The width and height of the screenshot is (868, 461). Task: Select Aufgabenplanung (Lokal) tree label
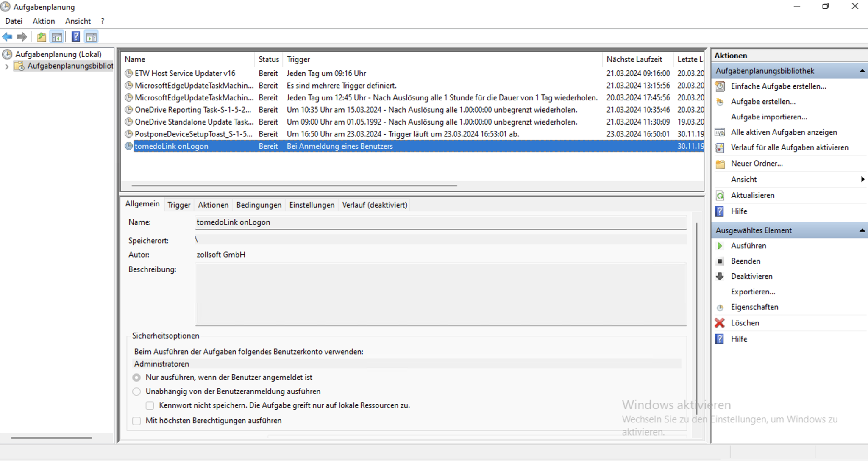click(x=58, y=54)
